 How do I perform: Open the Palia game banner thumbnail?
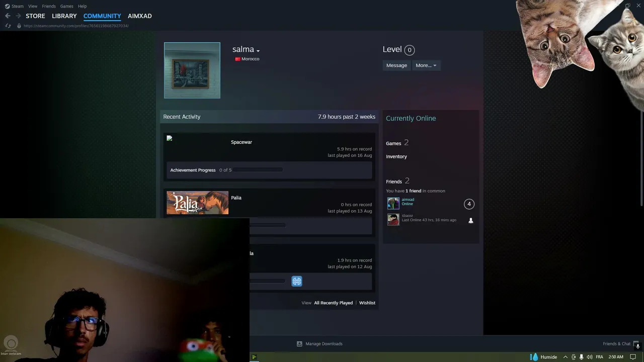(x=197, y=203)
